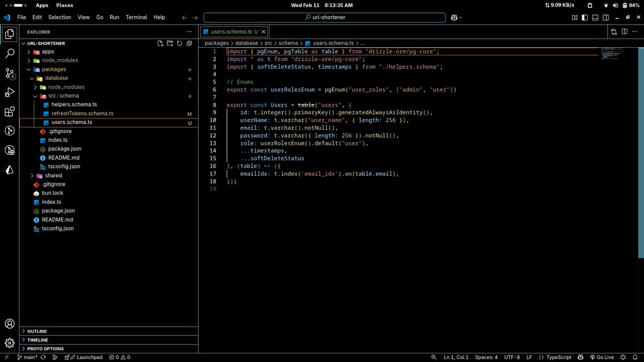Navigate forward with the right arrow
The image size is (644, 362).
pos(195,17)
